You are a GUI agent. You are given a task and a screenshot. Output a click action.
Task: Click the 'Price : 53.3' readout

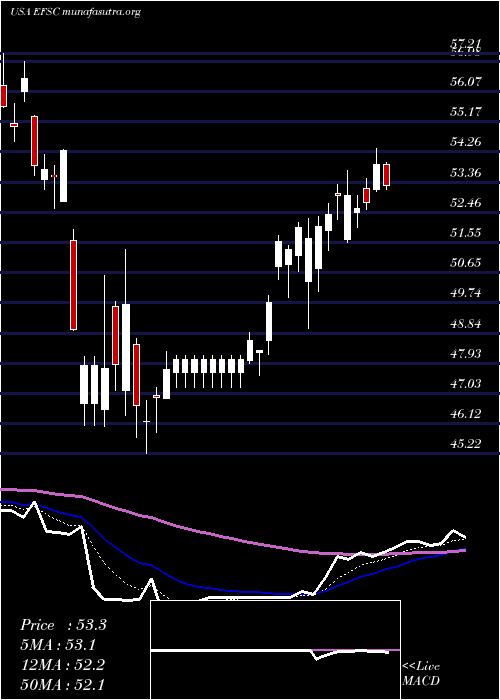pyautogui.click(x=63, y=625)
